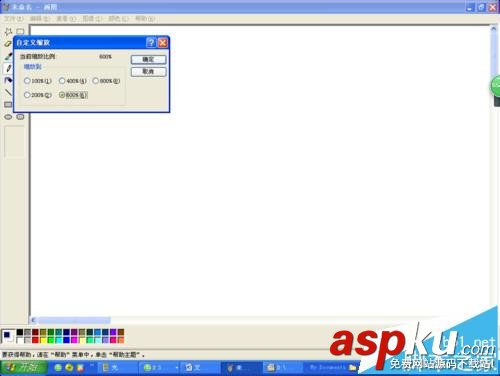This screenshot has height=376, width=500.
Task: Open the 颜色 (Colors) menu
Action: 118,19
